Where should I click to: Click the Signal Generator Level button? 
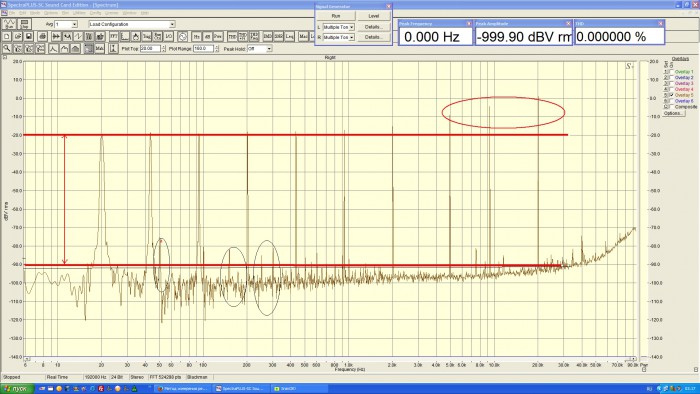(x=374, y=16)
